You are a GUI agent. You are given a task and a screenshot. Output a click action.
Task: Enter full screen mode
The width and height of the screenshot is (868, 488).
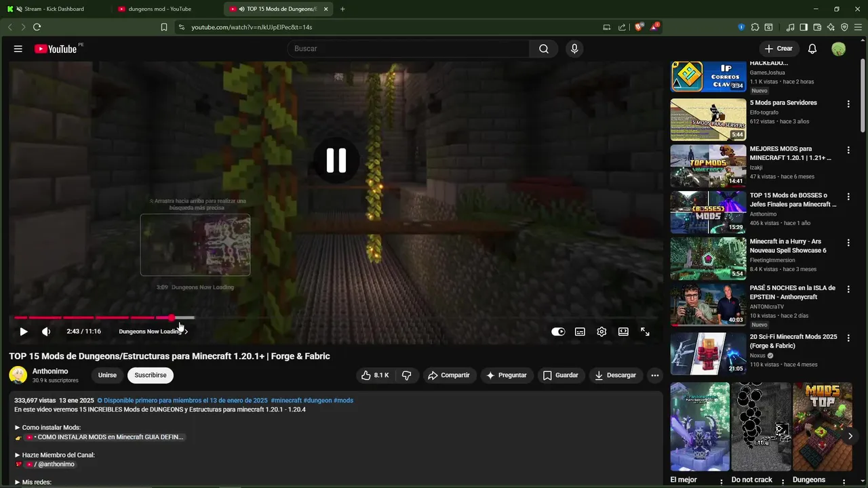click(645, 331)
